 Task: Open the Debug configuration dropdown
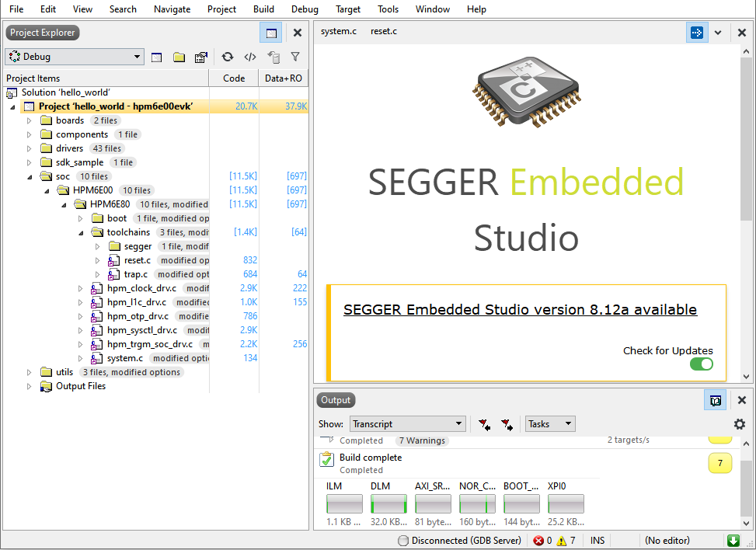click(x=75, y=57)
